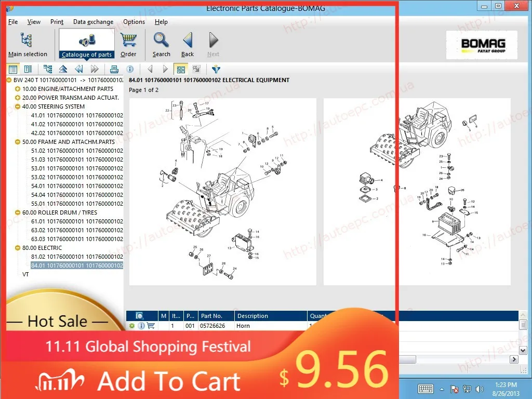Select the Catalogue of parts button
532x399 pixels.
point(87,44)
